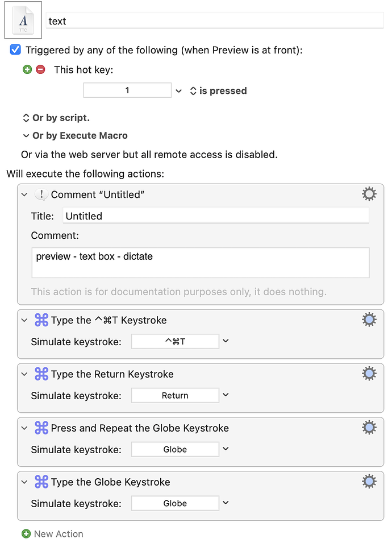Screen dimensions: 392x551
Task: Click command icon of Return Keystroke action
Action: (x=41, y=374)
